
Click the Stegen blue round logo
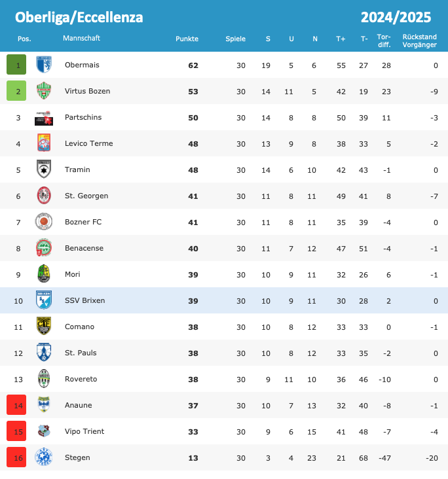(44, 457)
